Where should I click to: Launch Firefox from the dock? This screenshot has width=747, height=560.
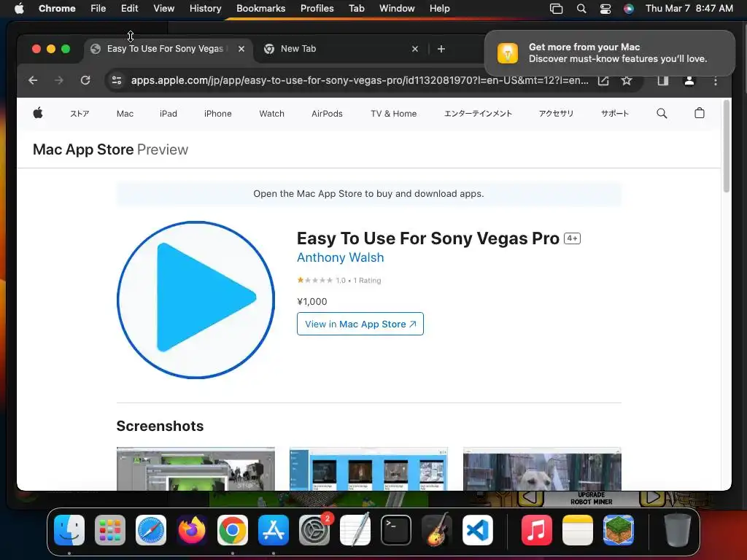(192, 530)
